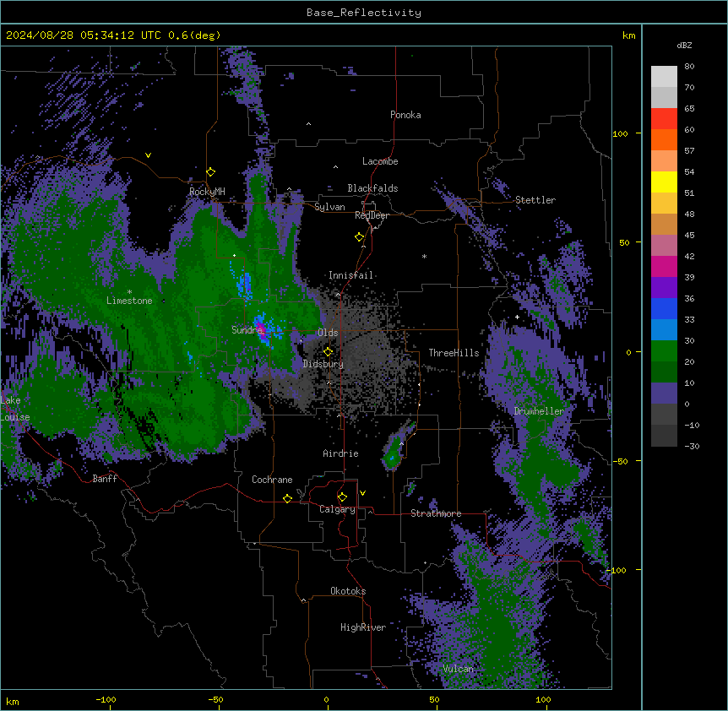Click the RedDeer city label
The image size is (728, 711).
(x=372, y=215)
